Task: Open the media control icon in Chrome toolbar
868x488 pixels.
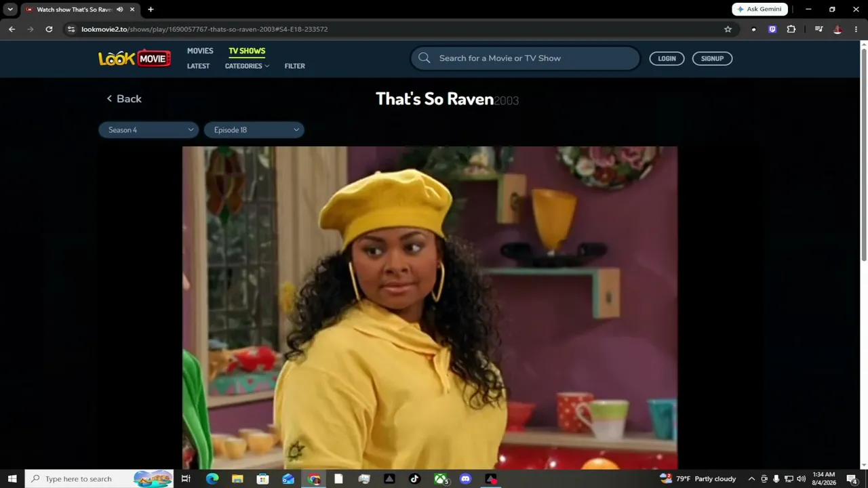Action: tap(818, 29)
